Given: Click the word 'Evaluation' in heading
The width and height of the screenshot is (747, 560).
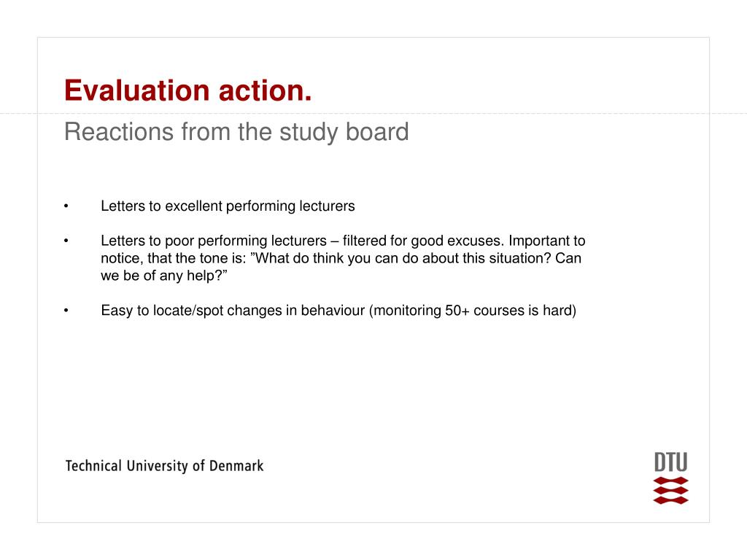Looking at the screenshot, I should pos(137,90).
